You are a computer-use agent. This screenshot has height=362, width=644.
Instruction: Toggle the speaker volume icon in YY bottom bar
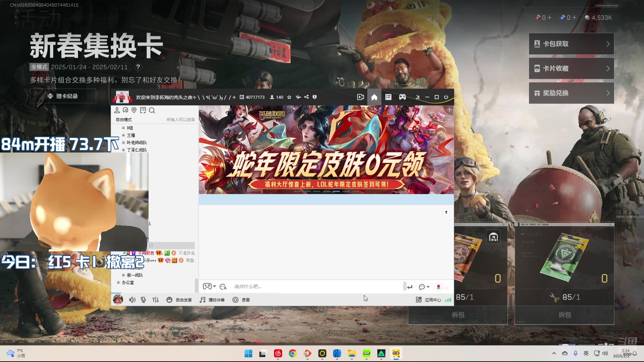point(132,300)
